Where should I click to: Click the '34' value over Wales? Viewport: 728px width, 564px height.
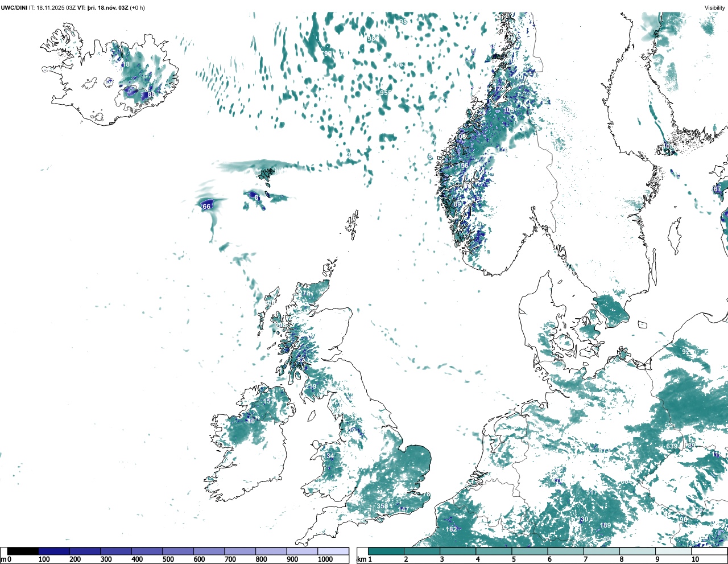pos(330,456)
